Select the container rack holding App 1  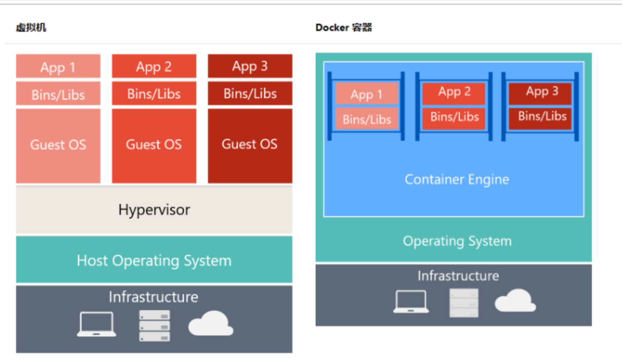[367, 106]
